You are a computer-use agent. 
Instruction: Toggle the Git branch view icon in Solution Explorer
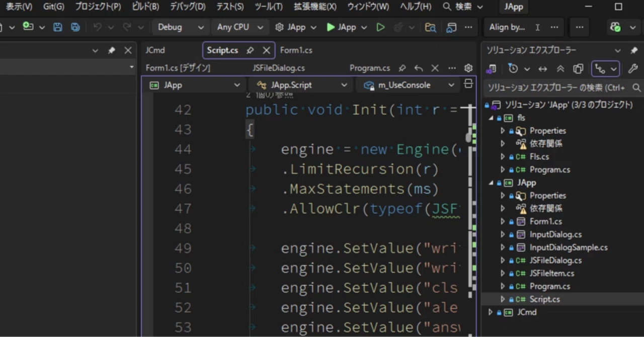coord(599,69)
